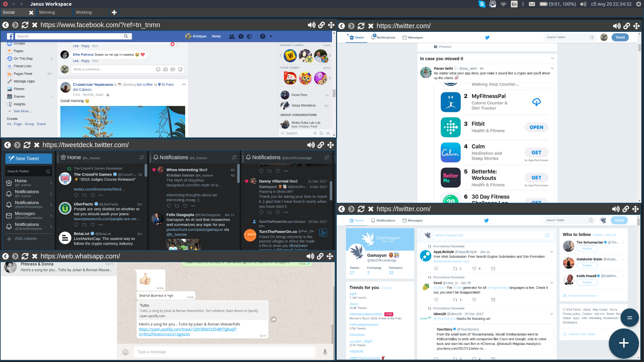Open Facebook Messenger from the top bar
Viewport: 644px width, 362px height.
pyautogui.click(x=241, y=36)
